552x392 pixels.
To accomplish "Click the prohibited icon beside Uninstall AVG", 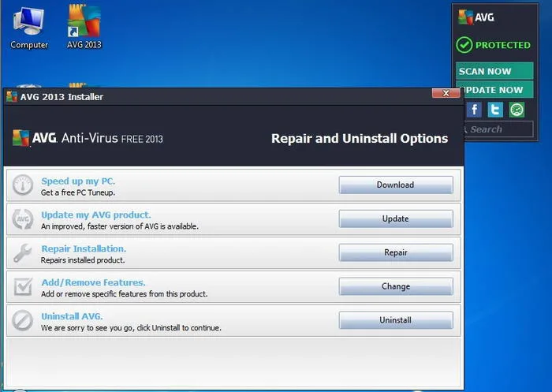I will pos(23,320).
